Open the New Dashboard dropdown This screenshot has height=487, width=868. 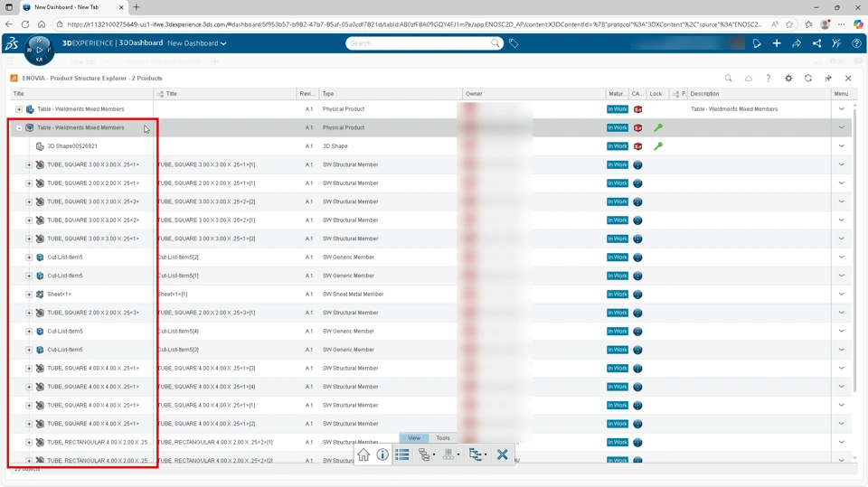point(197,43)
